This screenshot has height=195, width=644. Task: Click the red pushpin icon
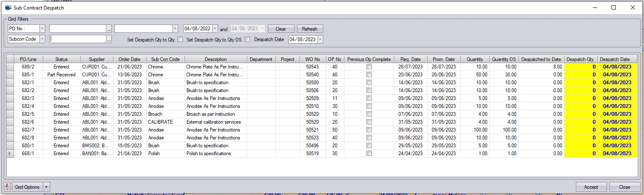coord(7,187)
